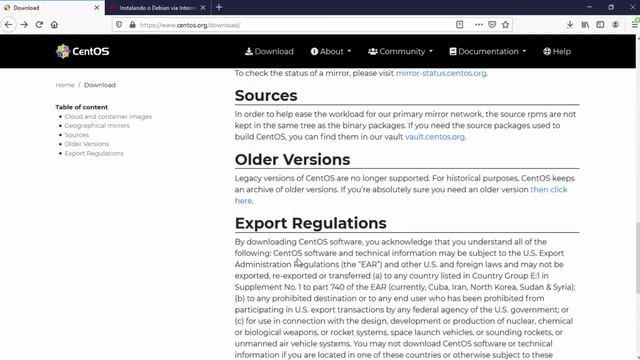Jump to Sources in table of content
Screen dimensions: 640x360
(x=77, y=135)
